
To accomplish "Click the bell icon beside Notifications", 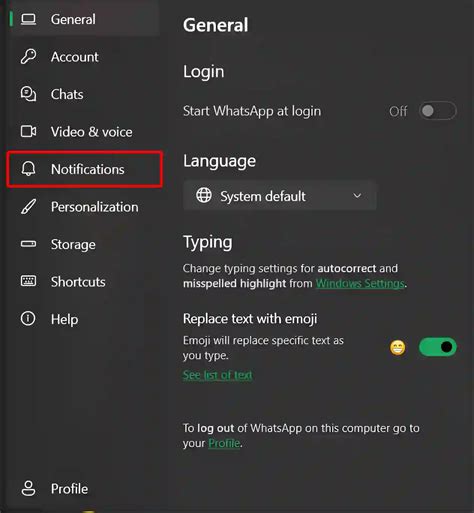I will (28, 169).
